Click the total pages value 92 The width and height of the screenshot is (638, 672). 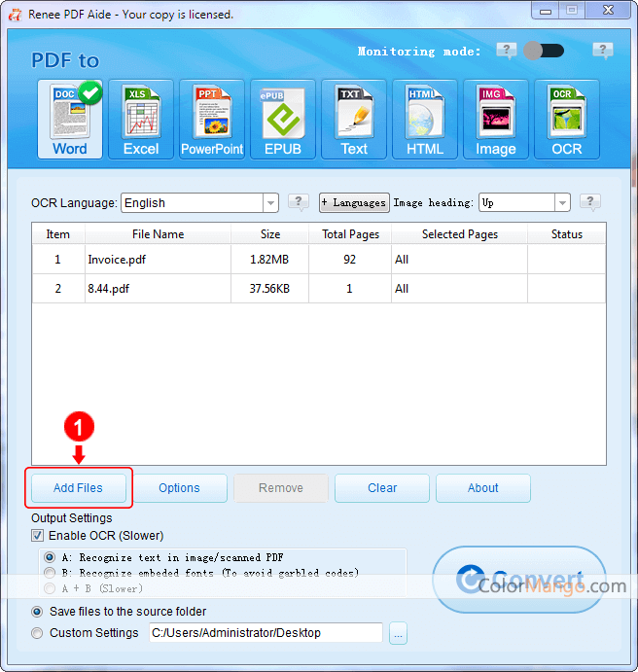(x=350, y=260)
